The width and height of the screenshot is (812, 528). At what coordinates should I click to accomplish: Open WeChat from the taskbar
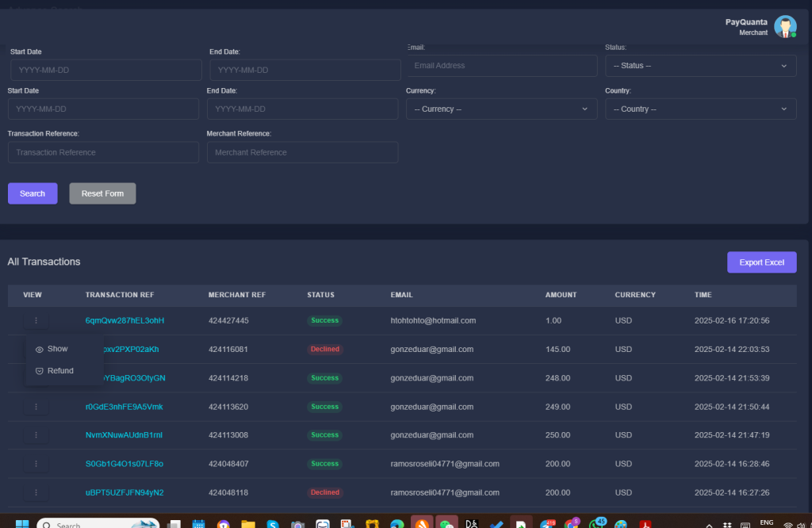click(446, 523)
